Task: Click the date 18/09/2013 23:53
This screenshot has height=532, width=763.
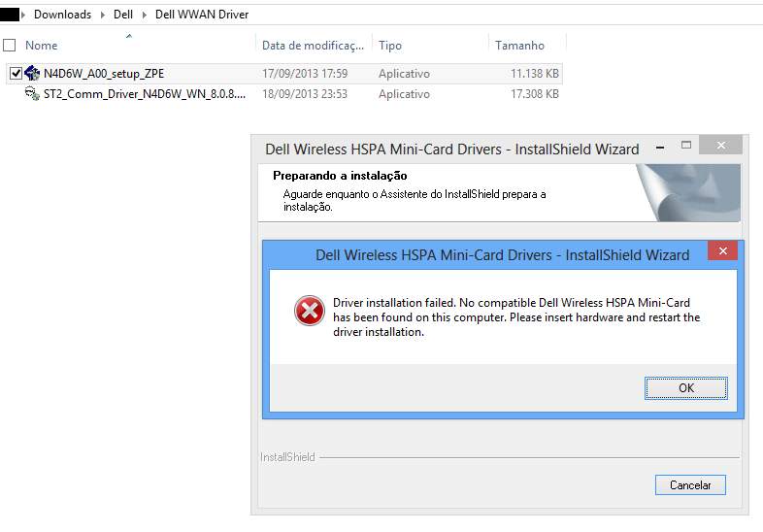Action: pos(305,94)
